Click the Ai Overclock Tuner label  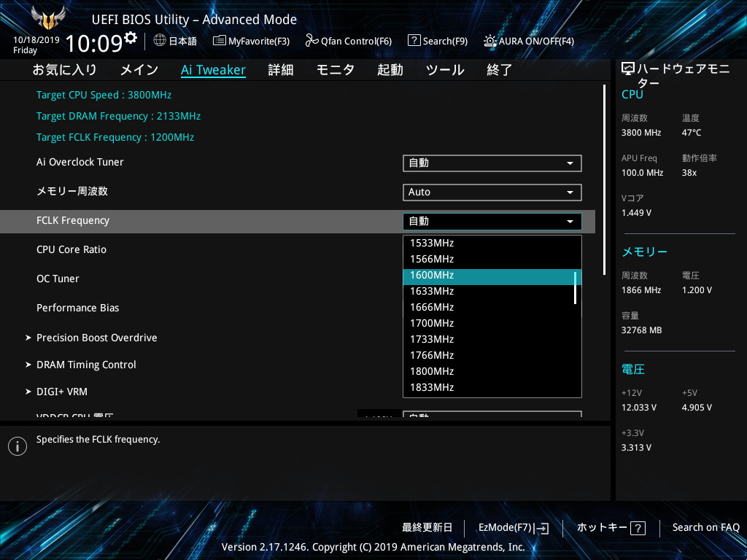[x=80, y=162]
